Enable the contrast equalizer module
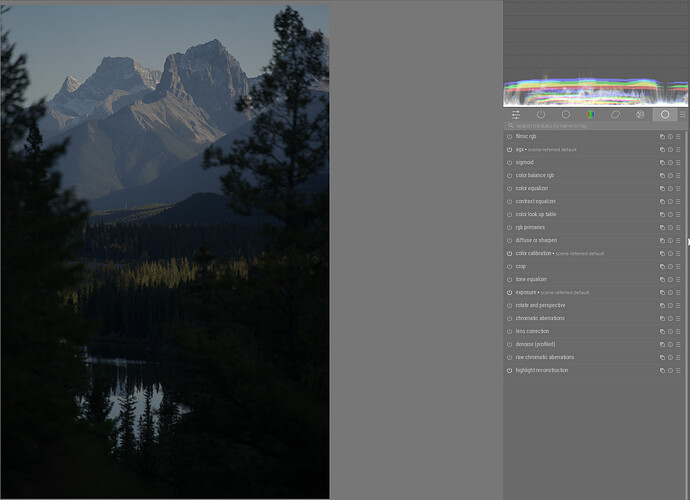Screen dimensions: 690x500 [510, 202]
